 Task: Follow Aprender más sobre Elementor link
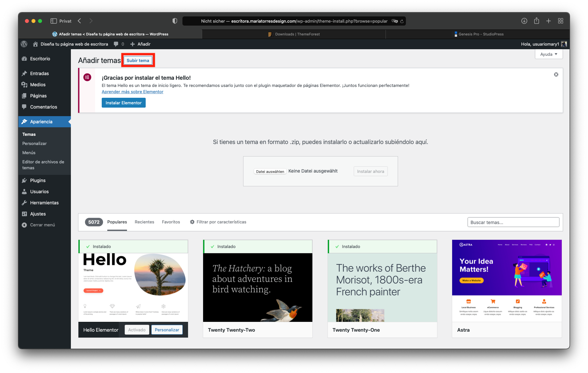click(133, 92)
